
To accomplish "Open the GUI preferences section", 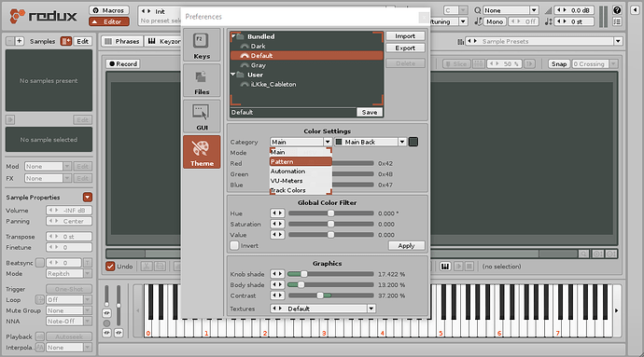I will point(202,117).
